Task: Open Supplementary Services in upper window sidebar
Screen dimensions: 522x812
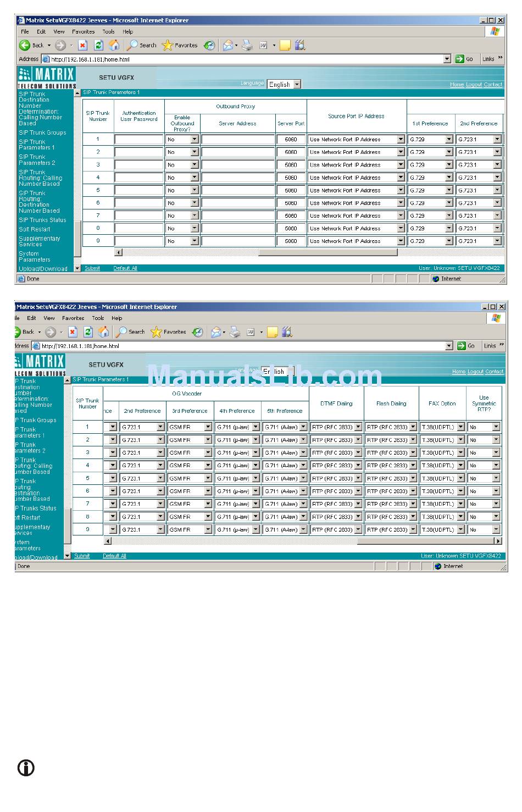Action: coord(40,241)
